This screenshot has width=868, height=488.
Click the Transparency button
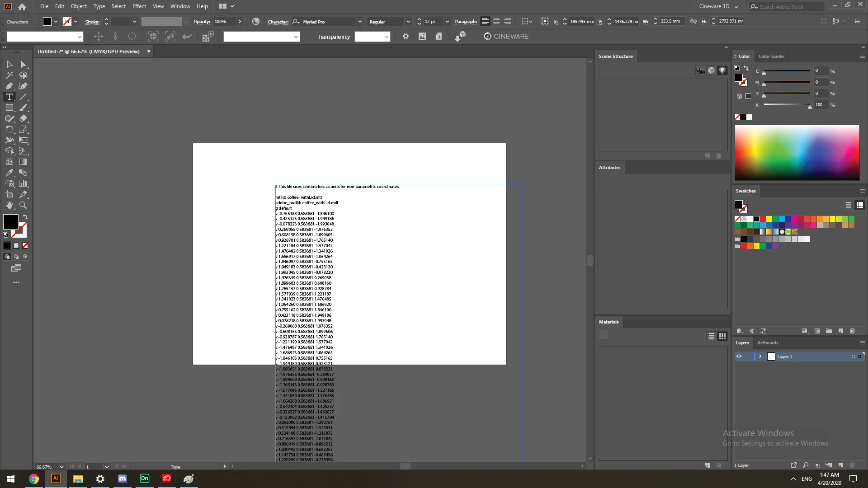point(334,37)
